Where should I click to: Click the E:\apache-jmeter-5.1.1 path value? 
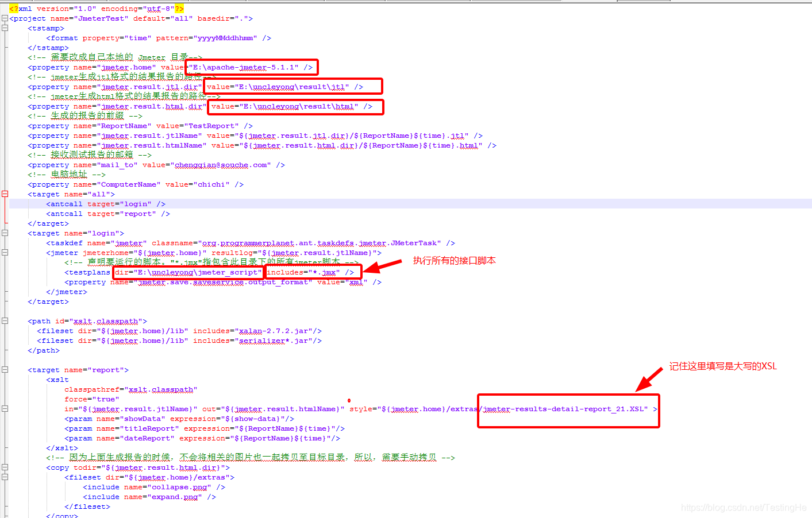coord(245,67)
